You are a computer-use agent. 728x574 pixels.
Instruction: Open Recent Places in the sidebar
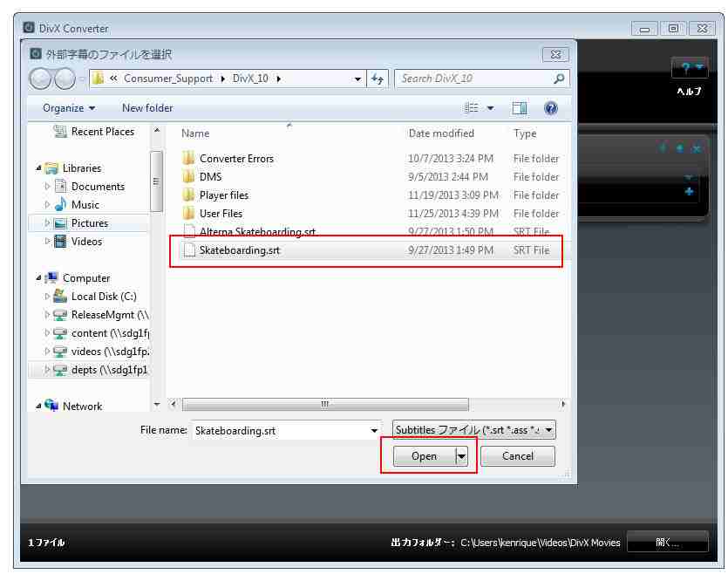pyautogui.click(x=94, y=132)
